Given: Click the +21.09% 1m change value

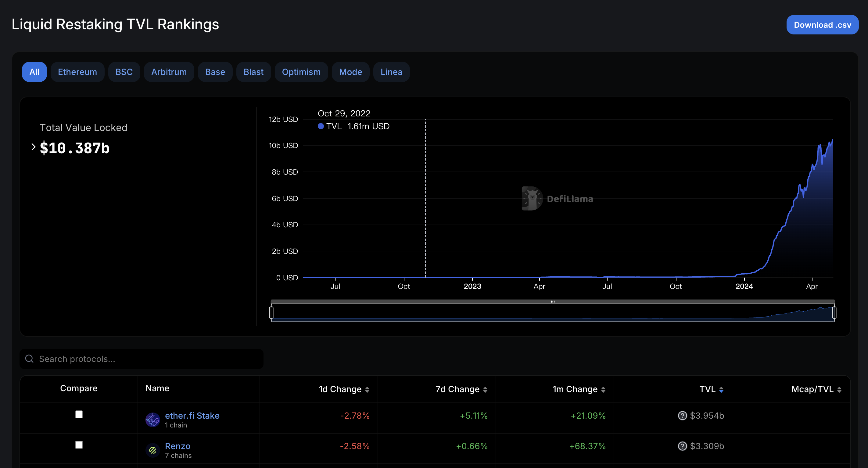Looking at the screenshot, I should click(588, 416).
